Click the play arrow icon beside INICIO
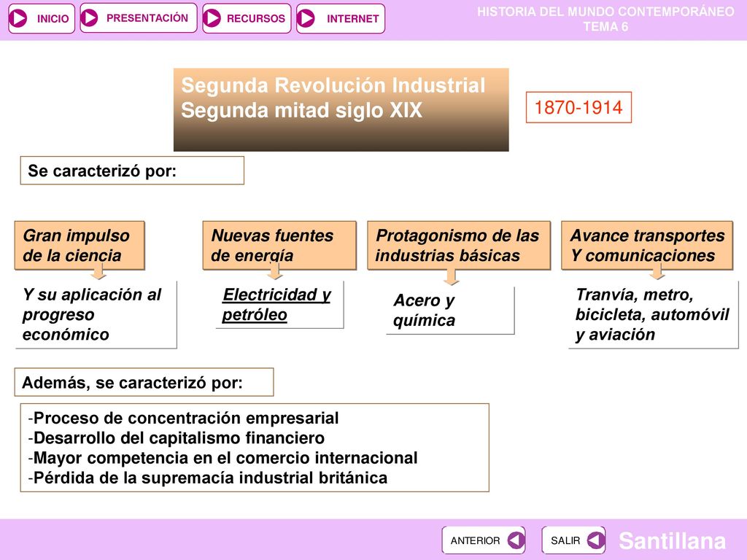 click(x=18, y=18)
